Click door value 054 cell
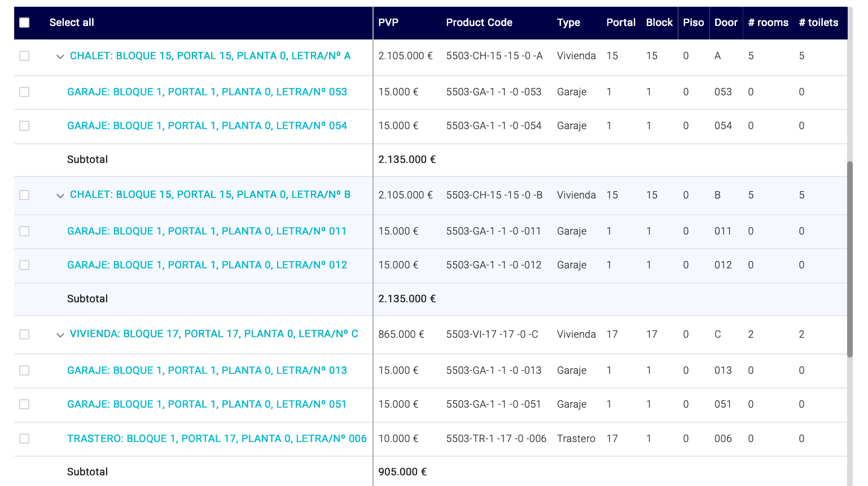 [723, 126]
